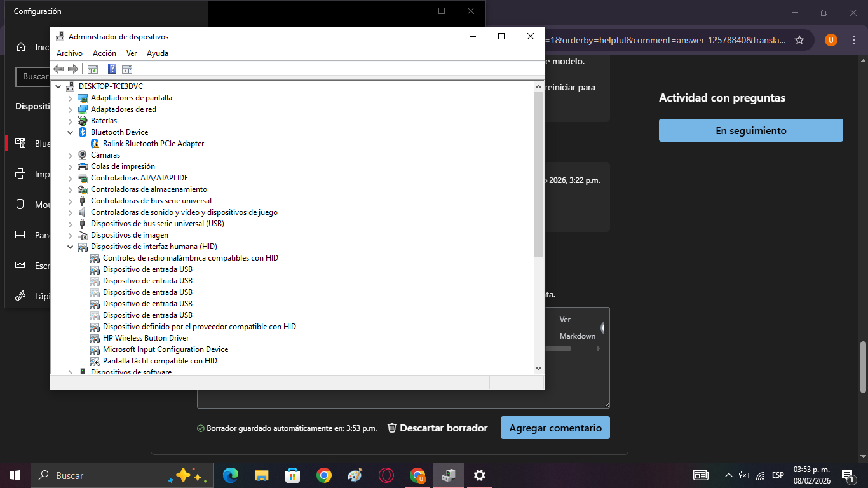
Task: Collapse the Bluetooth Device category
Action: tap(71, 132)
